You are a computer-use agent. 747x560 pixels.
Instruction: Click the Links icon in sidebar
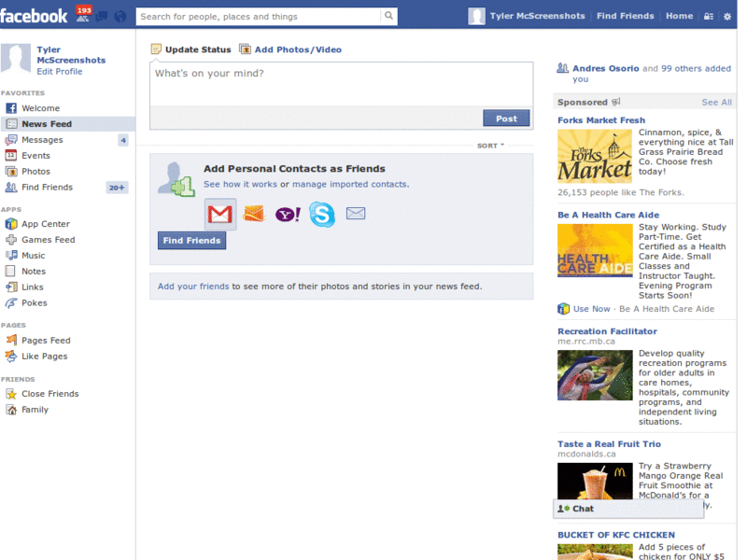tap(11, 287)
